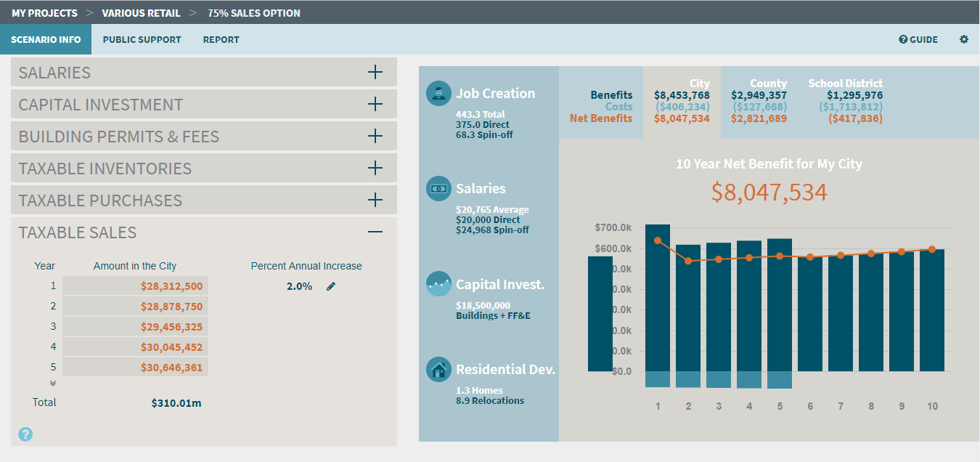Click the Residential Dev. house icon
Screen dimensions: 980x462
(x=438, y=369)
